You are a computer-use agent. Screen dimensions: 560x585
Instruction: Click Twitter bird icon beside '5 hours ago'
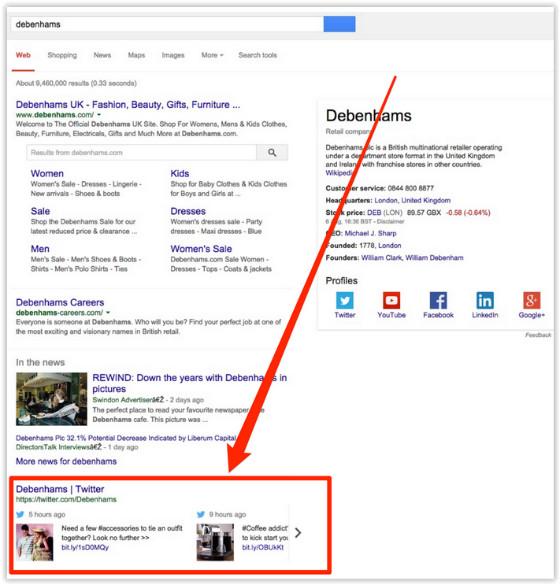(20, 514)
